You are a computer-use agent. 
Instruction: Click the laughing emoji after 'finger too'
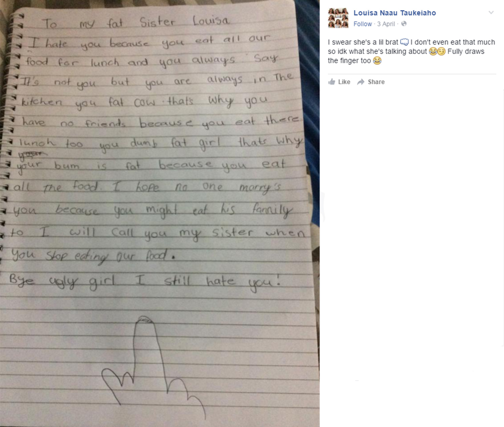(x=377, y=61)
